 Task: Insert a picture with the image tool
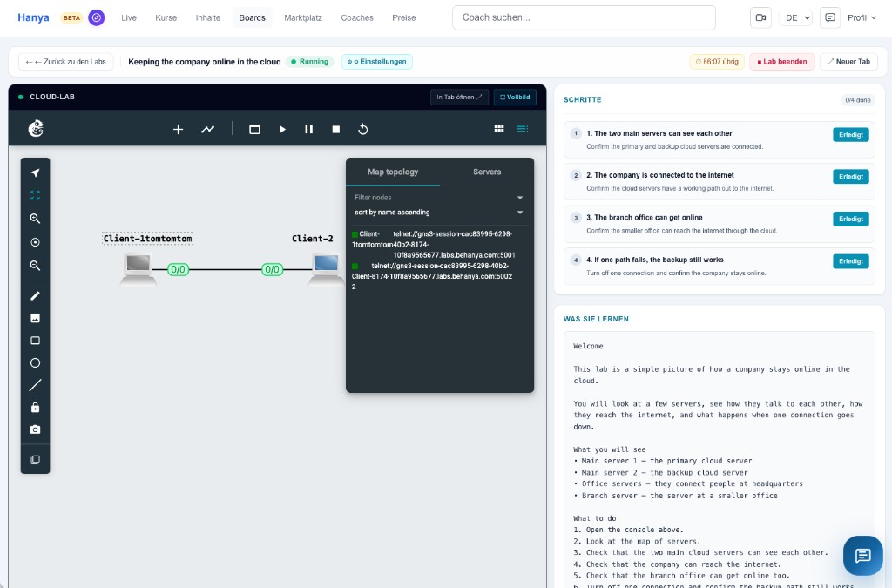point(35,319)
